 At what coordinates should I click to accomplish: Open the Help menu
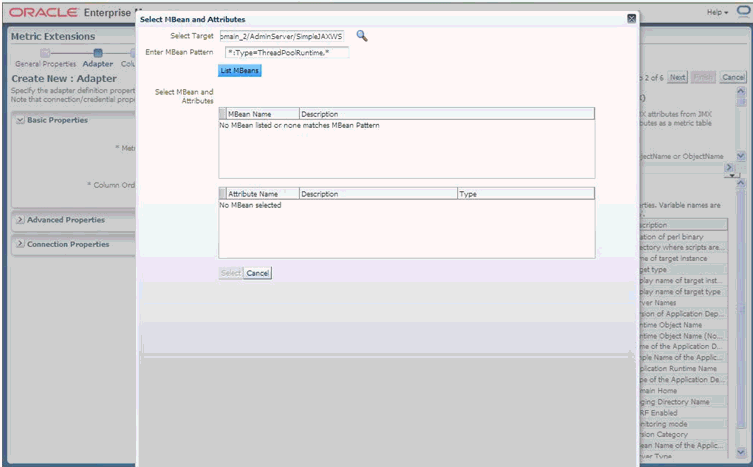717,12
